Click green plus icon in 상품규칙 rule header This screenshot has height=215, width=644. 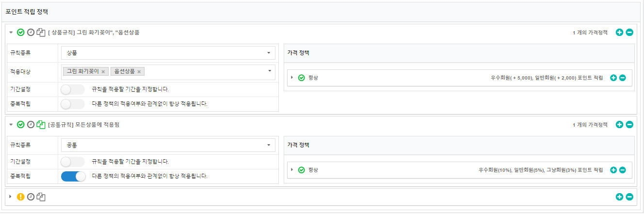[619, 33]
